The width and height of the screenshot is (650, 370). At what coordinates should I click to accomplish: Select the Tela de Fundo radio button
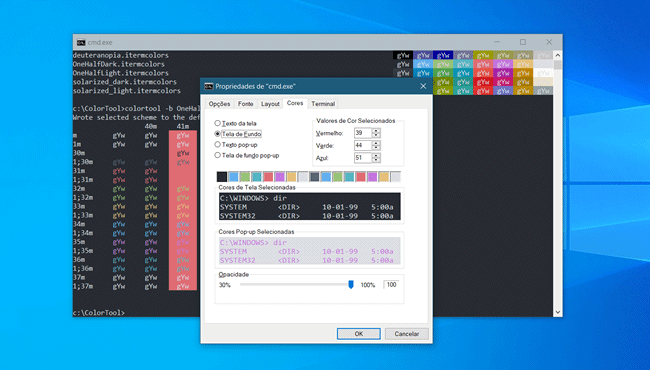point(217,134)
